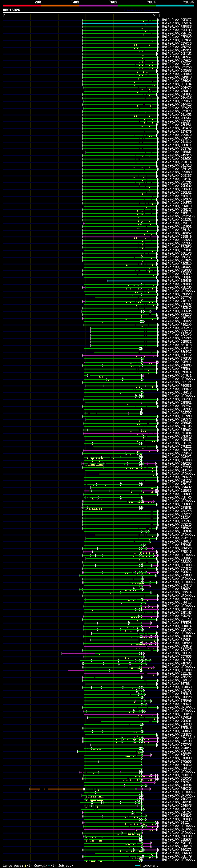Select the UniRef100_B9PV72 label

(x=177, y=755)
